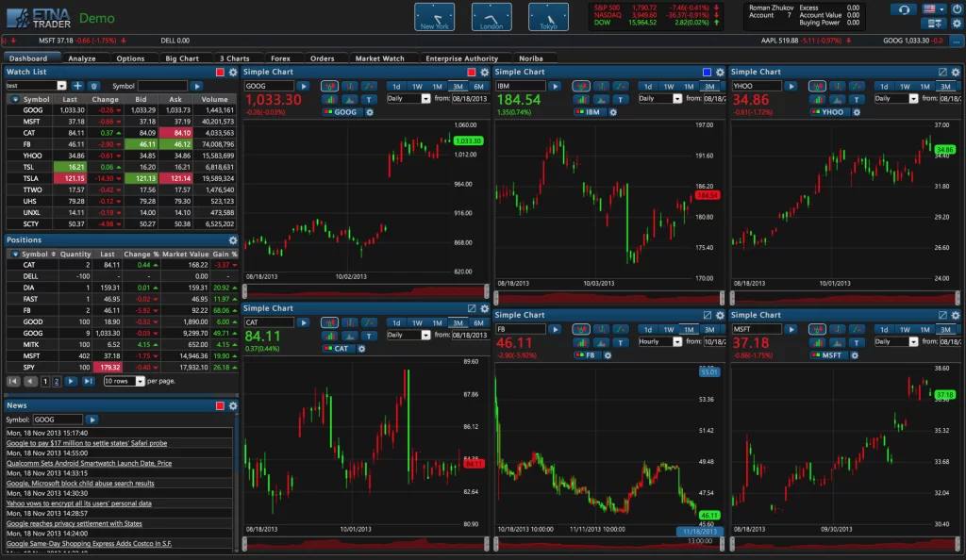Open the Tokyo market clock
This screenshot has width=966, height=560.
[x=548, y=17]
